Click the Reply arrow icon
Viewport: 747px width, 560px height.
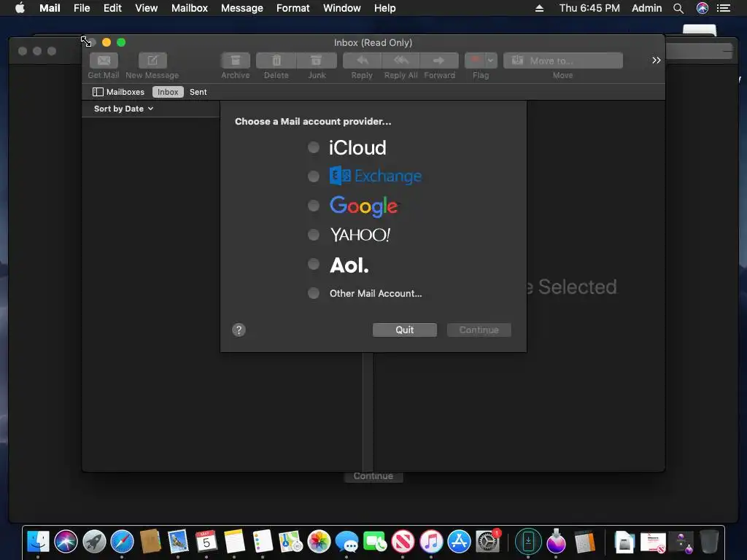pos(362,61)
